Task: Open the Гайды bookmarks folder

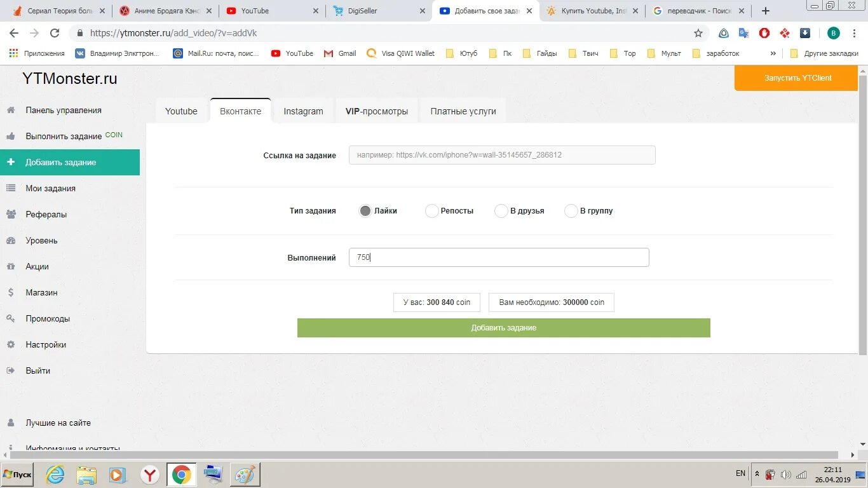Action: [539, 53]
